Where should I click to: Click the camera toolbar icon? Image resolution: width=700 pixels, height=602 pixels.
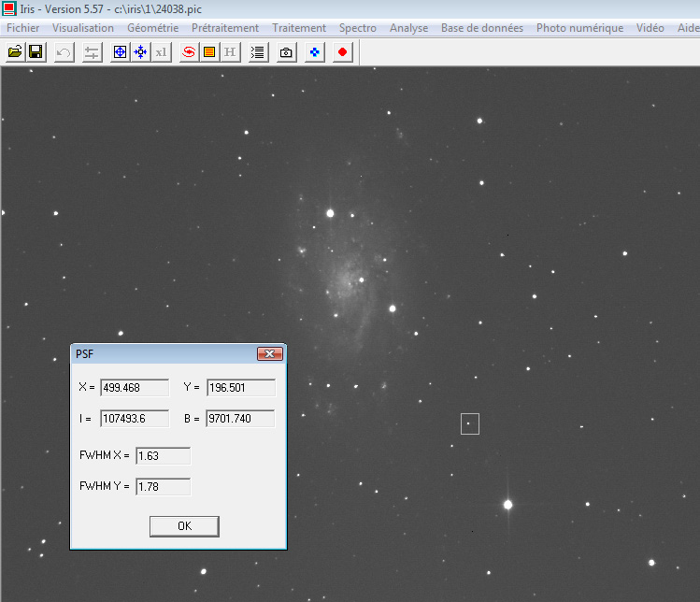coord(286,52)
